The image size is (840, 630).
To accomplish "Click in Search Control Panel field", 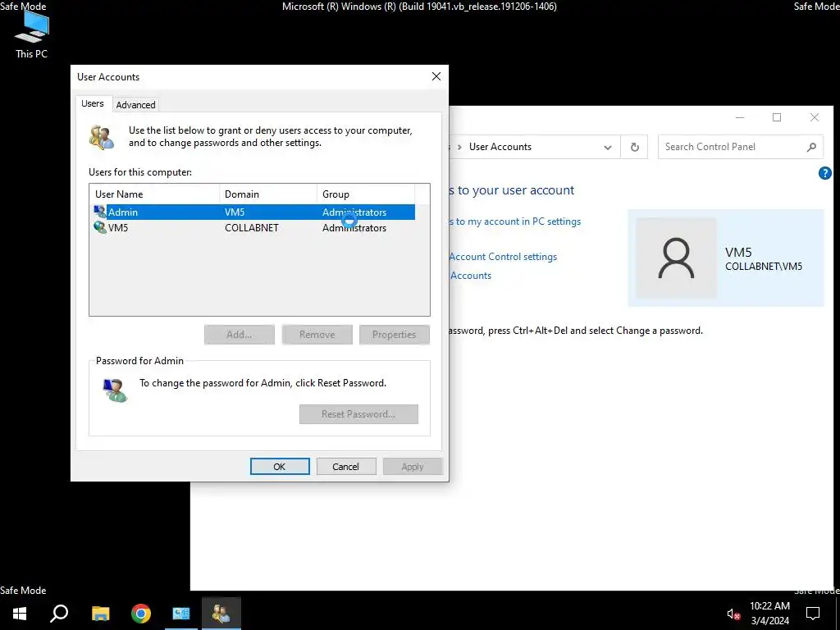I will pos(731,147).
